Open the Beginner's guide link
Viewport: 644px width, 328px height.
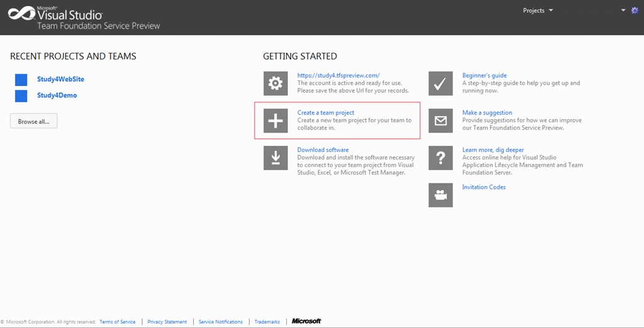(485, 75)
